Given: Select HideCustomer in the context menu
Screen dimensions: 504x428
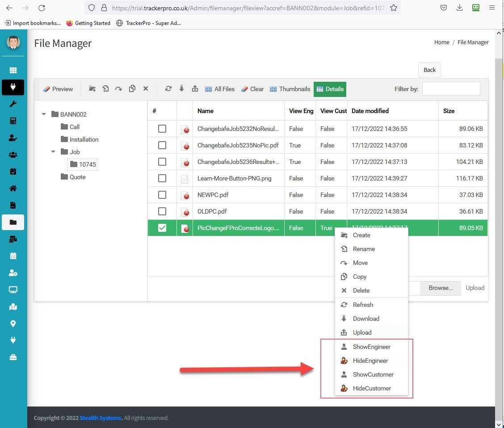Looking at the screenshot, I should (x=371, y=388).
